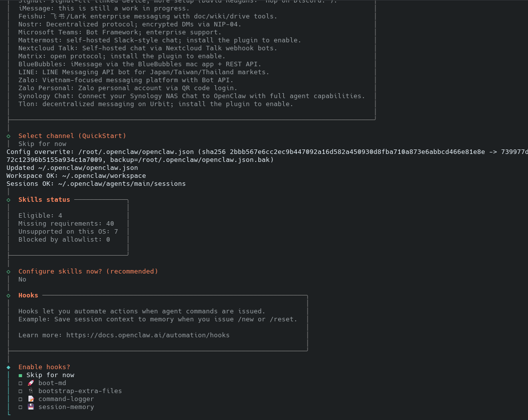
Task: Click the diamond marker beside Hooks heading
Action: pos(8,295)
